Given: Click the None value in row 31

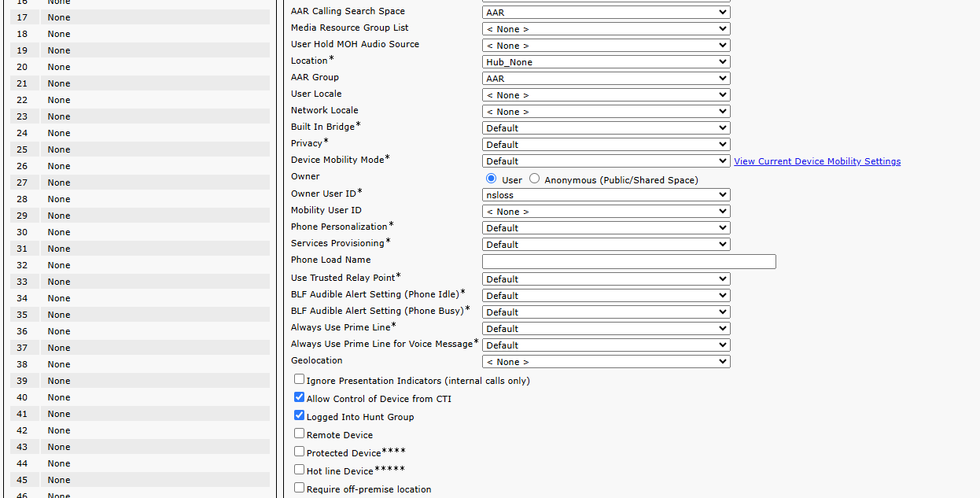Looking at the screenshot, I should click(x=59, y=249).
